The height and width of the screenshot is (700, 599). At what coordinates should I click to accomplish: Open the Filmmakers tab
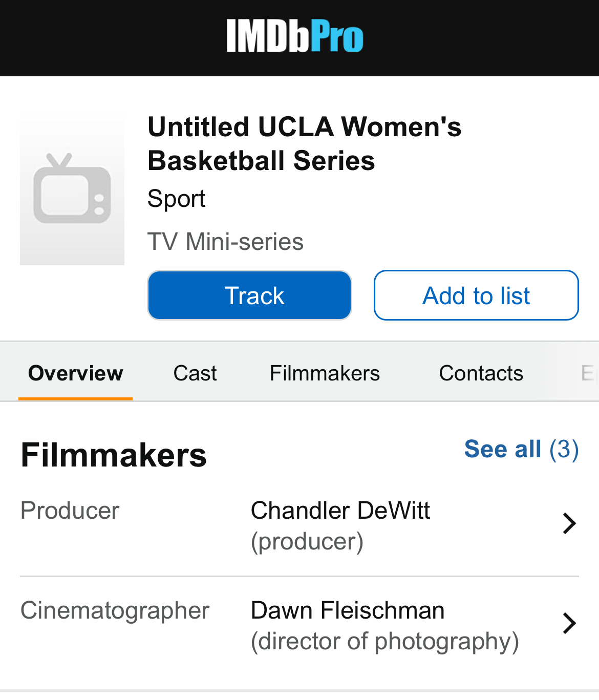(x=325, y=373)
